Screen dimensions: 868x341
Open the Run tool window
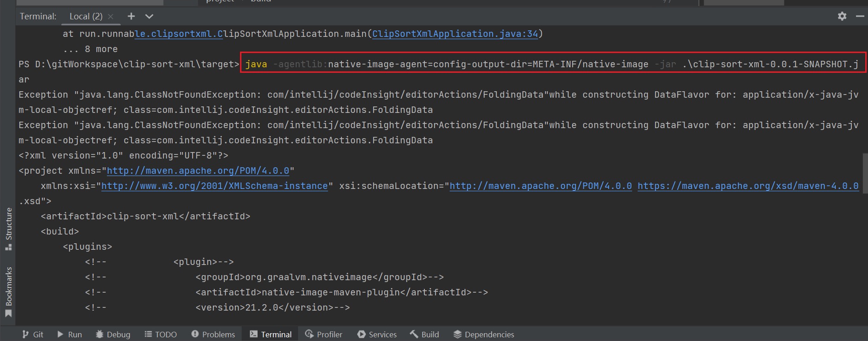coord(70,334)
